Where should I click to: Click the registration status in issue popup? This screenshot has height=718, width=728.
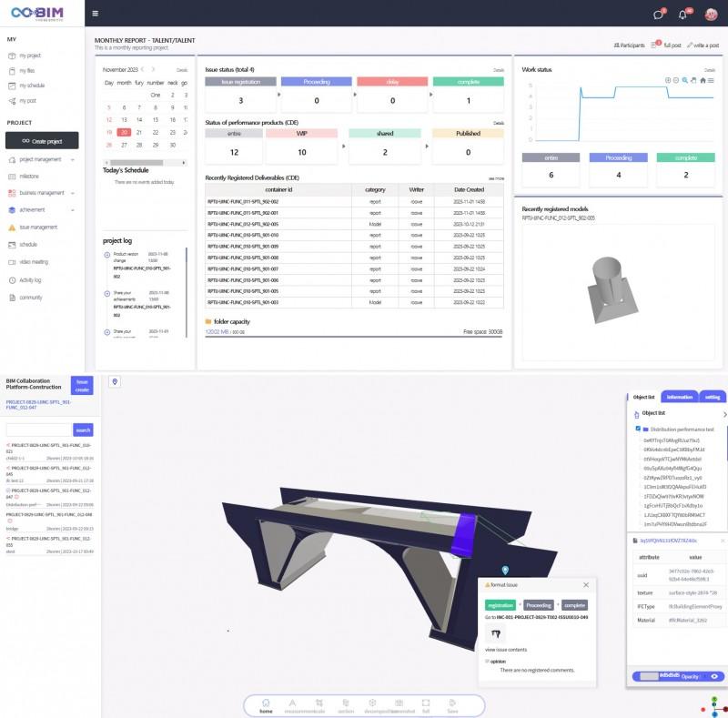[x=500, y=605]
